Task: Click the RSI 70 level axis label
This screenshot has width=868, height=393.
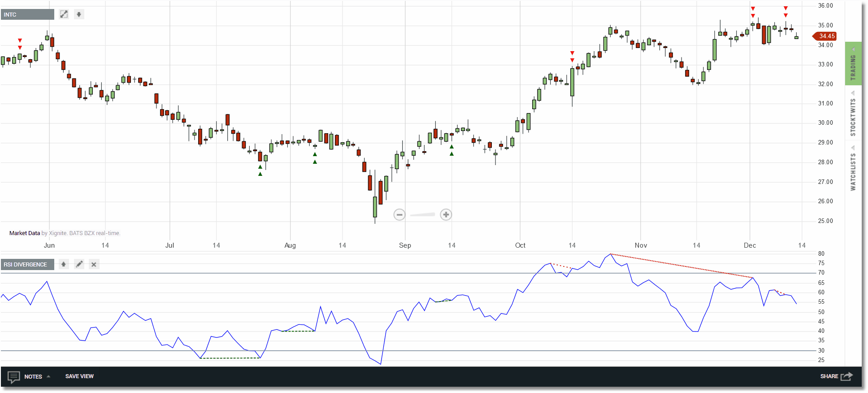Action: [821, 273]
